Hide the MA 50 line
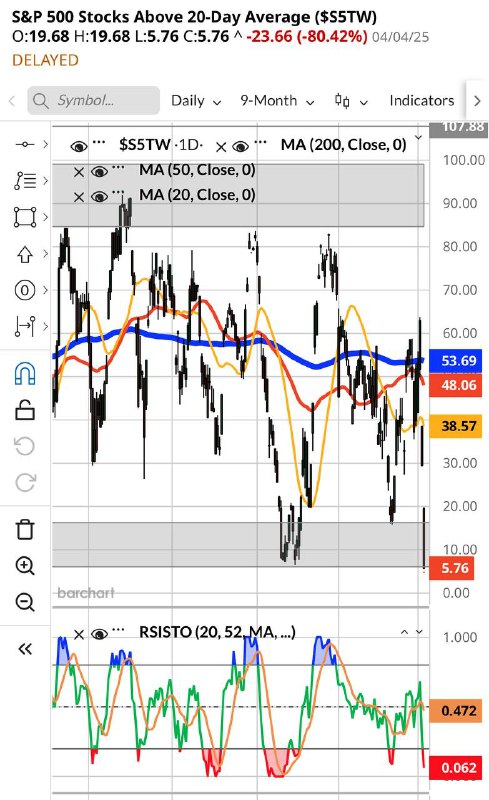The height and width of the screenshot is (800, 489). coord(99,172)
